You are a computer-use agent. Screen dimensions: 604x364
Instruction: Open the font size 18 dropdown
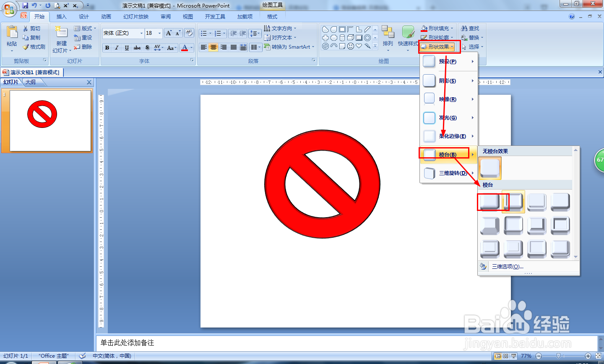pos(159,33)
